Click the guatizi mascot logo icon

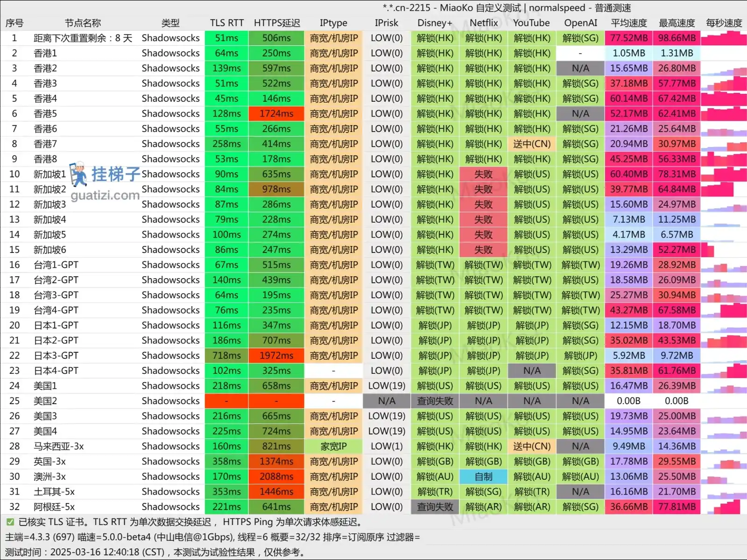pyautogui.click(x=78, y=174)
